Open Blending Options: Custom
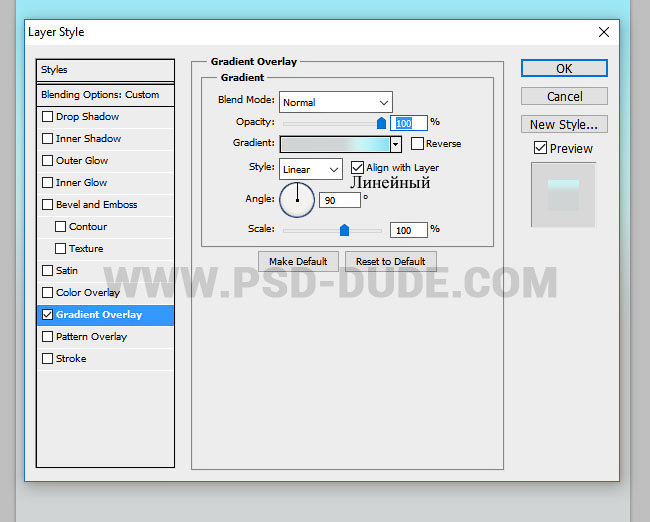Viewport: 650px width, 522px height. pos(105,95)
